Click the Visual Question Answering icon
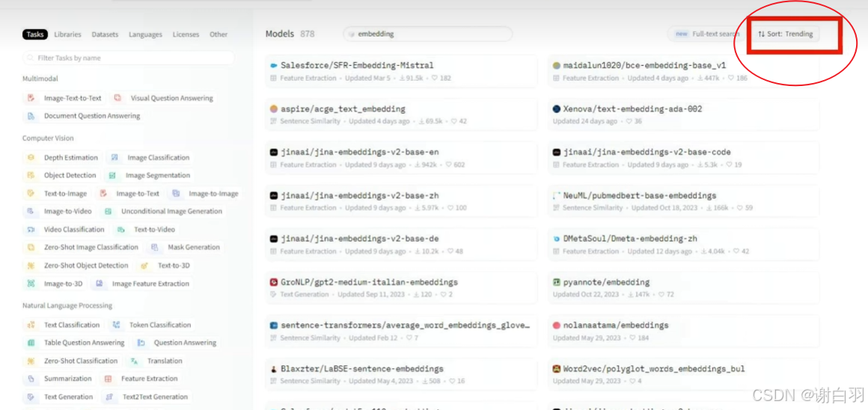 [x=117, y=98]
